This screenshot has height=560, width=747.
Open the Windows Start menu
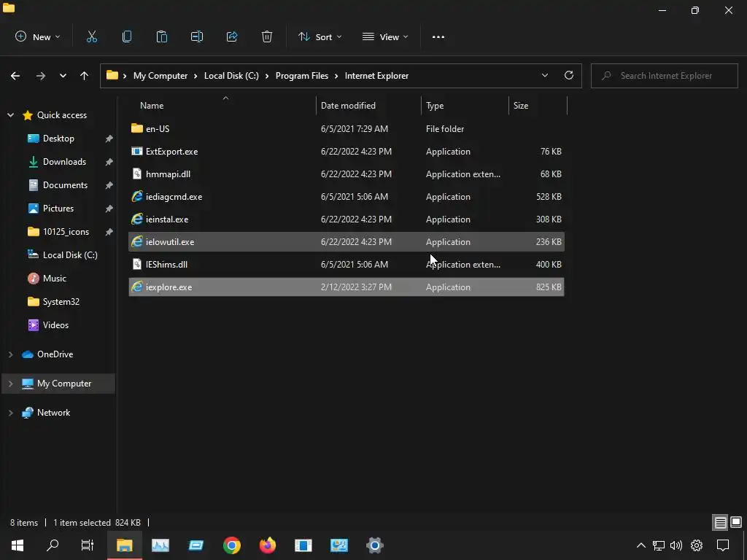point(18,545)
